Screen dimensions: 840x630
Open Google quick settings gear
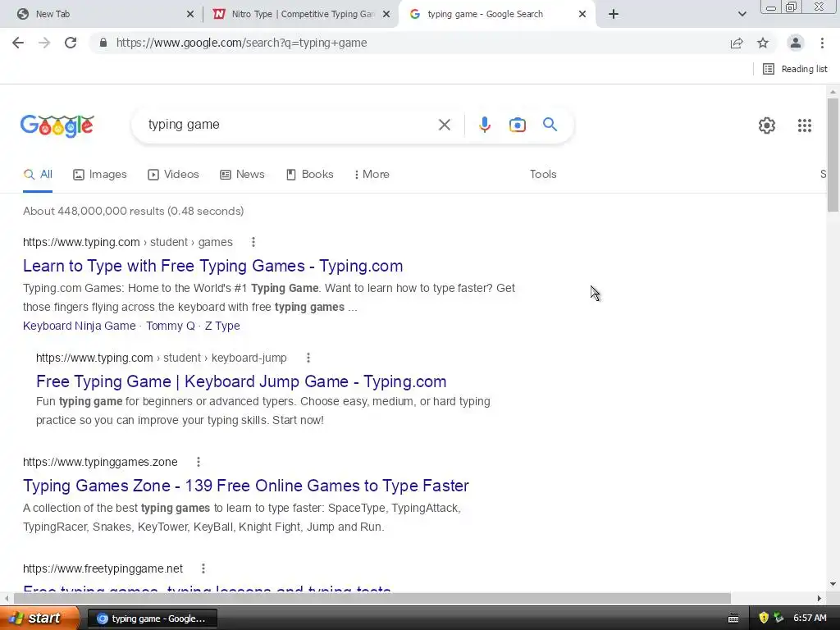tap(767, 126)
